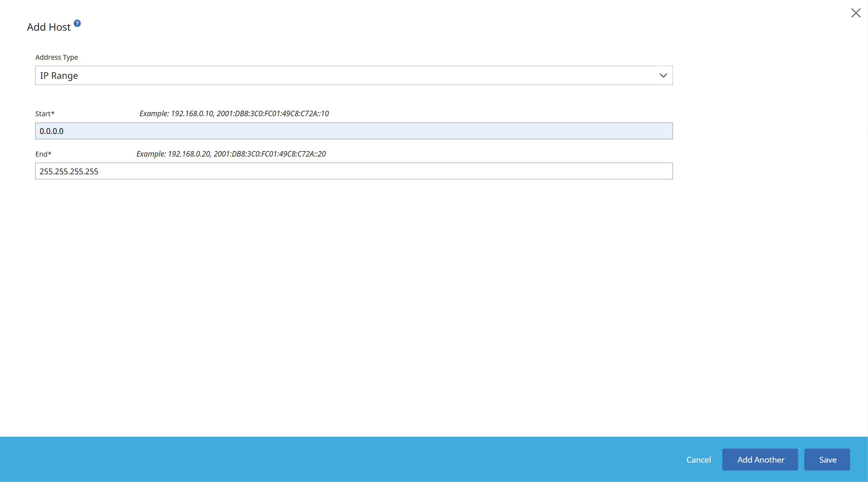The width and height of the screenshot is (868, 482).
Task: Close the Add Host dialog with X
Action: pos(855,13)
